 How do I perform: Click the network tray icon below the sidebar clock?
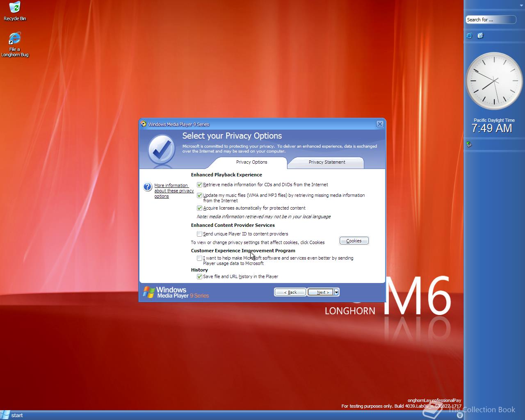(469, 144)
